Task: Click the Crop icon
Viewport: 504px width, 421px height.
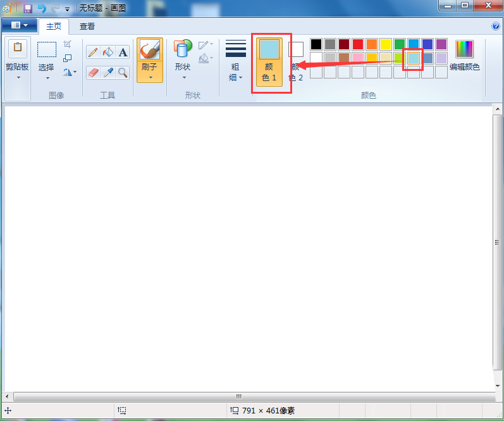Action: [x=67, y=44]
